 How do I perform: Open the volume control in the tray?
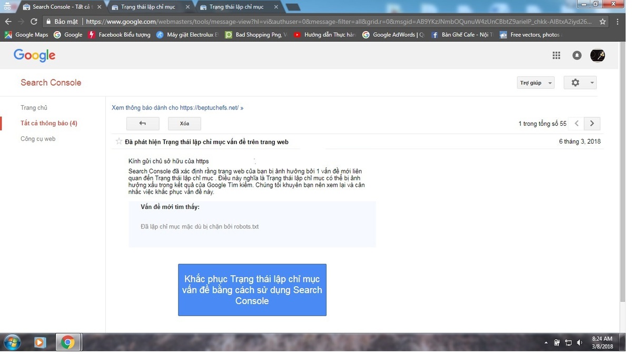[579, 343]
